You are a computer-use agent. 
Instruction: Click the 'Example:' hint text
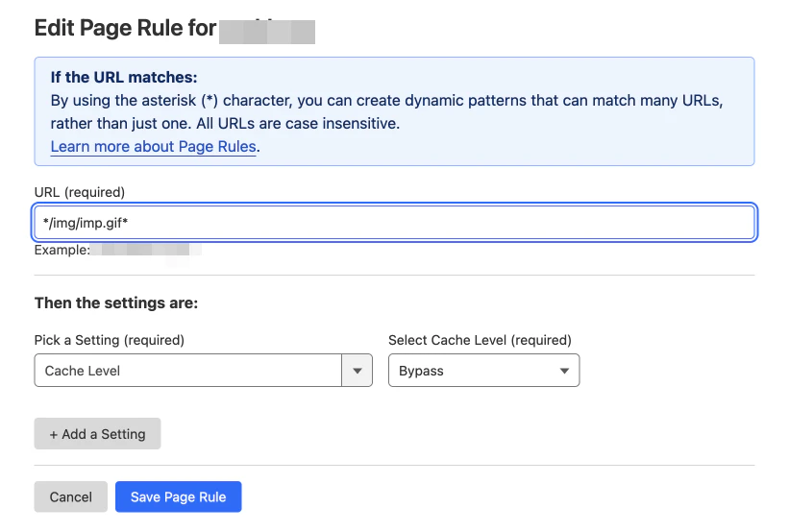click(x=62, y=250)
